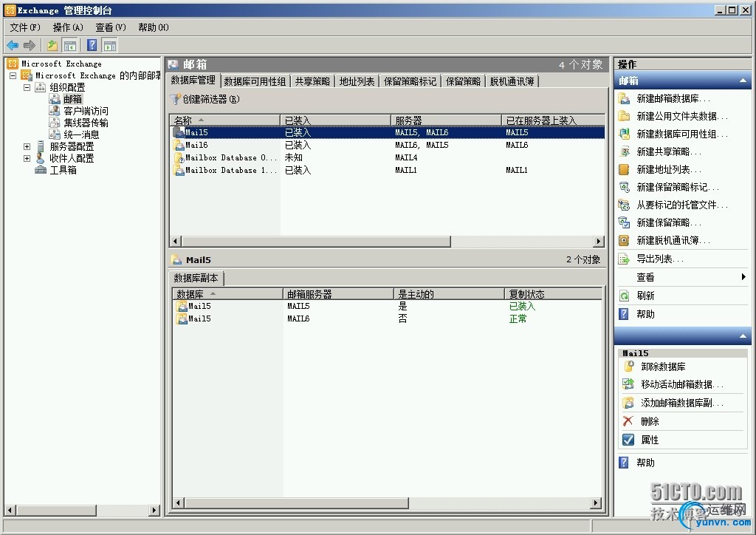
Task: Click the red 删除 X icon
Action: point(628,421)
